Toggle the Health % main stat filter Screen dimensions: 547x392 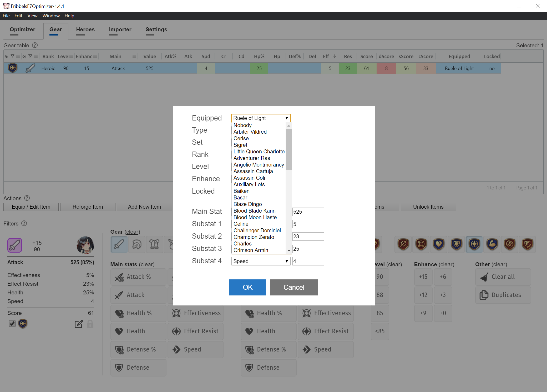coord(138,313)
